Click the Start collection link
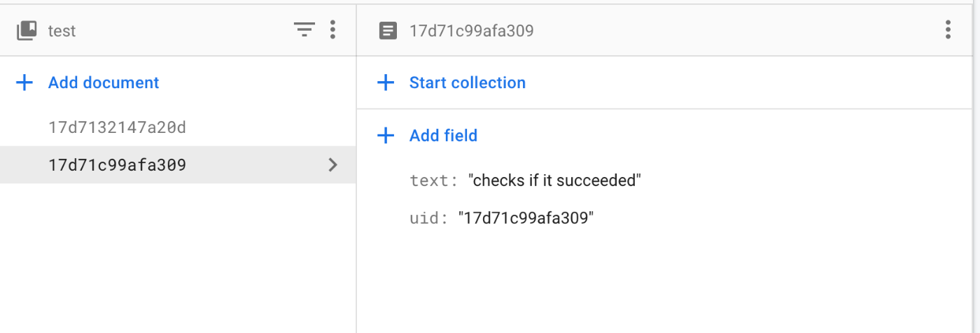The width and height of the screenshot is (980, 333). [x=468, y=83]
